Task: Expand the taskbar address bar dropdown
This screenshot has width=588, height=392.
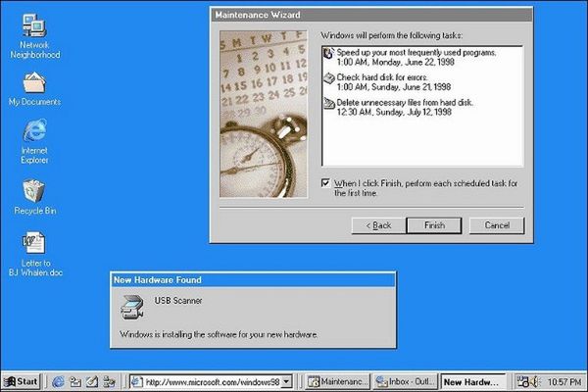Action: tap(286, 382)
